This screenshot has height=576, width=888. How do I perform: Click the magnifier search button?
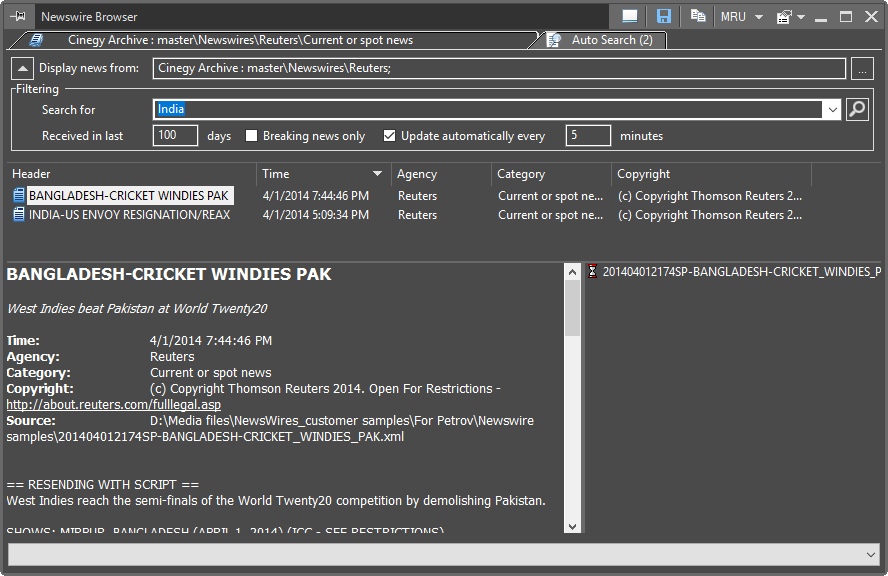(x=857, y=109)
